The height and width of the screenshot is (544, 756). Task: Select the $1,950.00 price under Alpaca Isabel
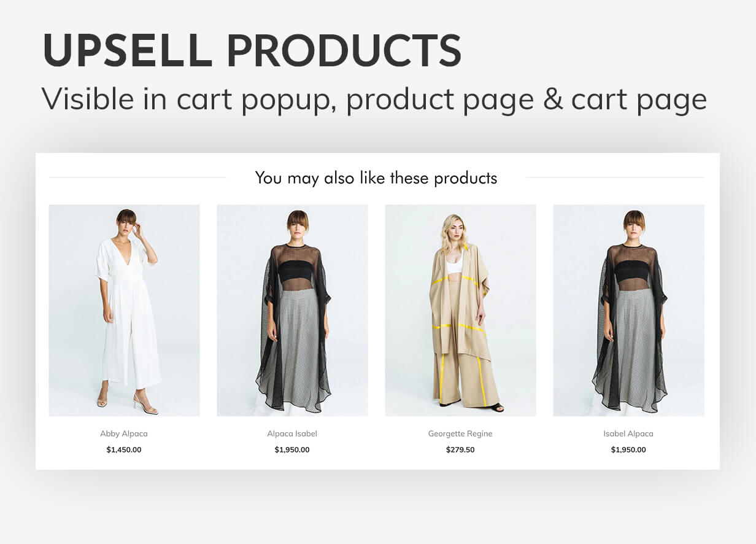coord(292,449)
